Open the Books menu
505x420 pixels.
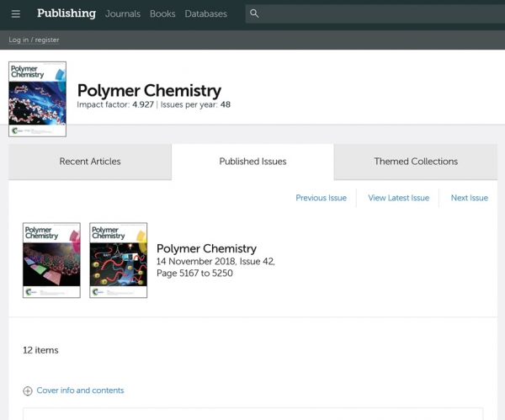[162, 13]
